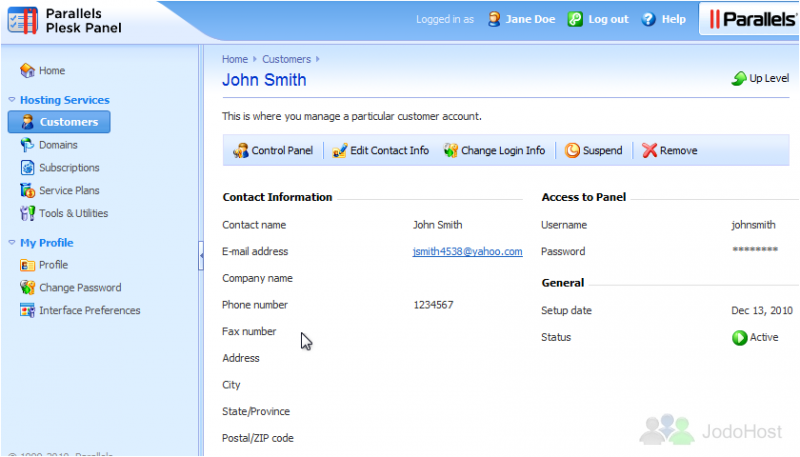Image resolution: width=800 pixels, height=457 pixels.
Task: Click the Log out key icon
Action: coord(575,19)
